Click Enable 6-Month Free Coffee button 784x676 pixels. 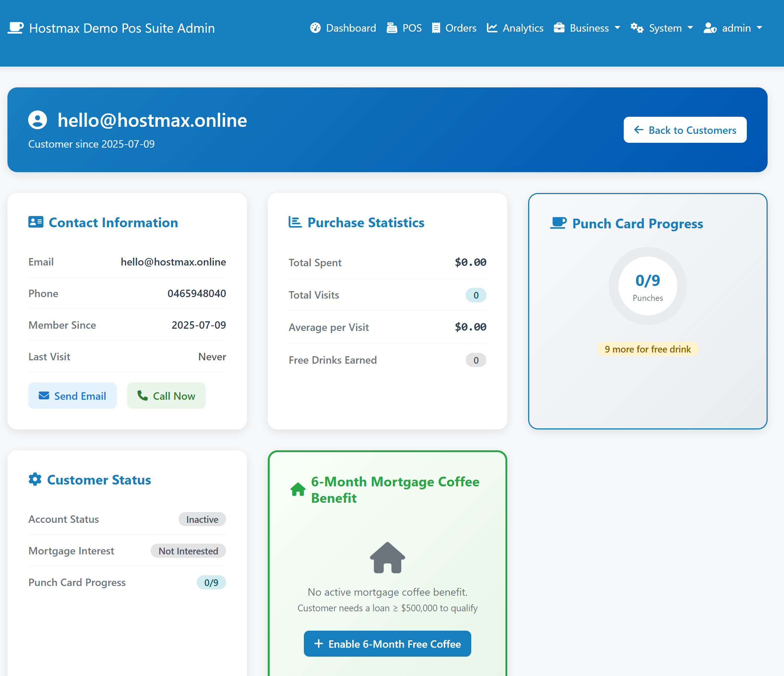(x=387, y=644)
